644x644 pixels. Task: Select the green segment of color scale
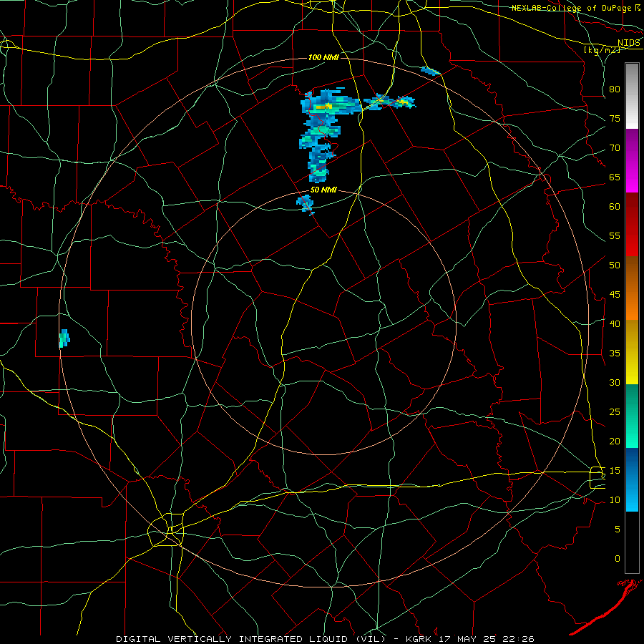[x=632, y=416]
